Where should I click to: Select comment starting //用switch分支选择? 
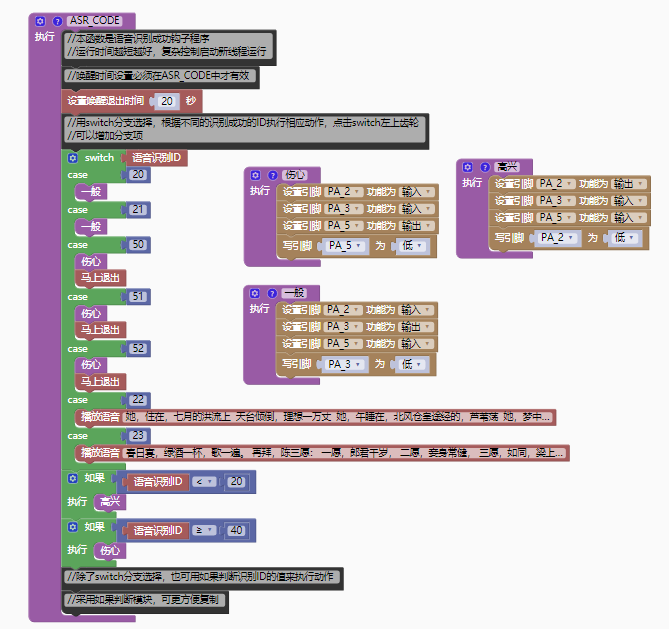click(x=245, y=131)
